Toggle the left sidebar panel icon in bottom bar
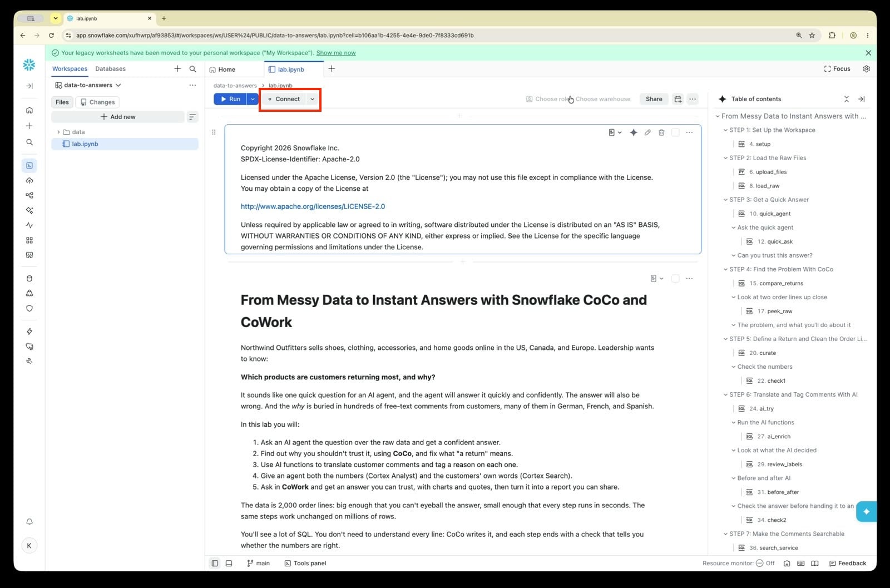Viewport: 890px width, 588px height. point(215,563)
